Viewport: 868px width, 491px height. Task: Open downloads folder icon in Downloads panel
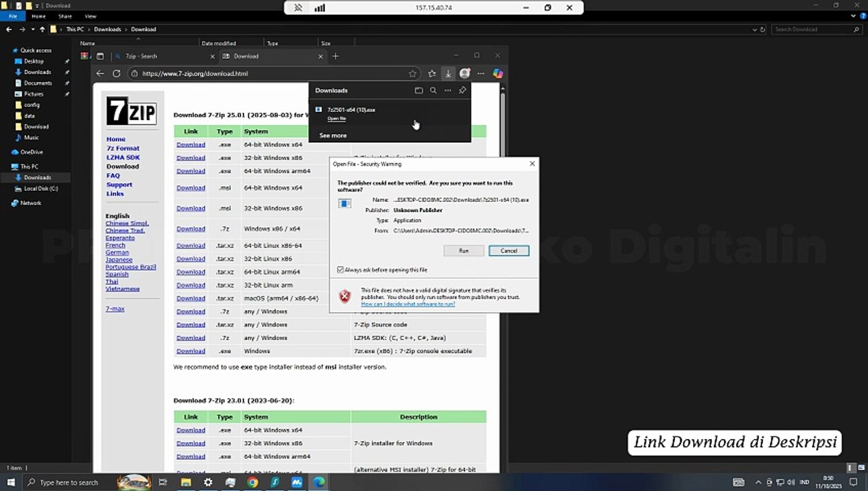coord(419,90)
